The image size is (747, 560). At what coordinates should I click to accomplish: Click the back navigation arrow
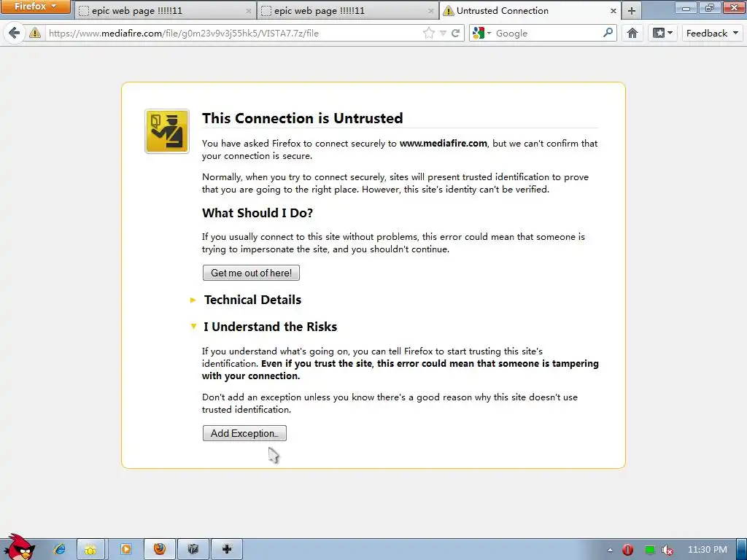15,33
